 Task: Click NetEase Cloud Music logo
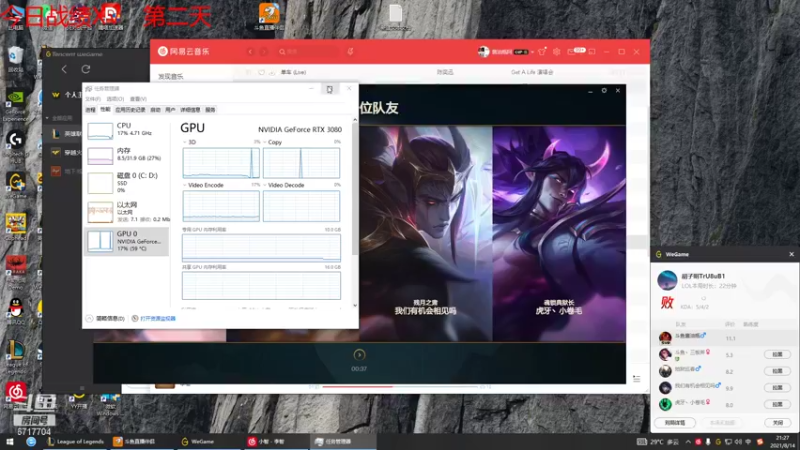coord(184,52)
